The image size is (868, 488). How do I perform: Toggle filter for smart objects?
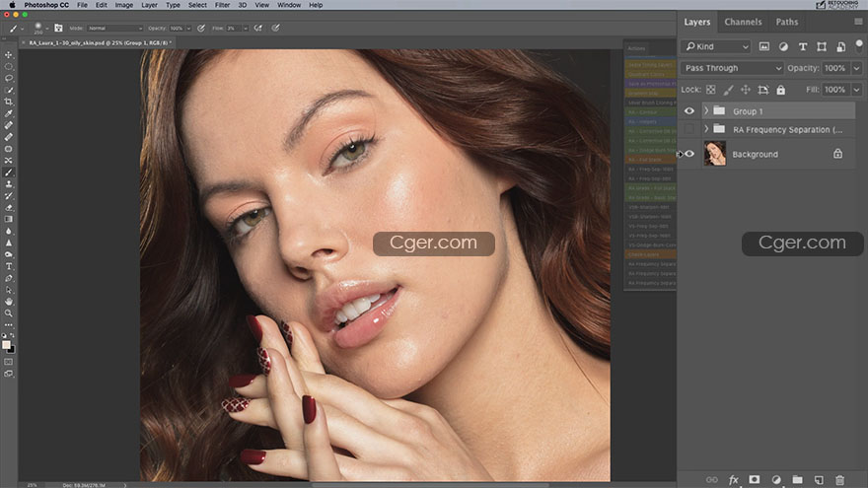840,46
